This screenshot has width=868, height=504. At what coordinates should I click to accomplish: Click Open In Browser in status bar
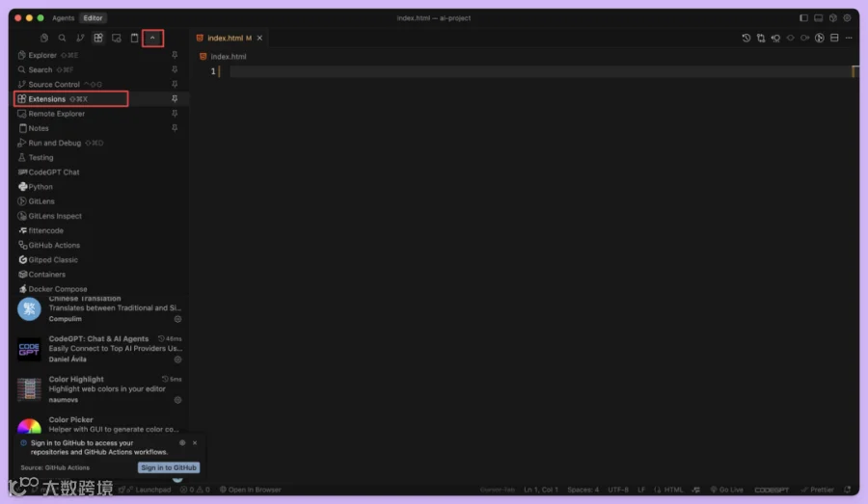[x=250, y=491]
